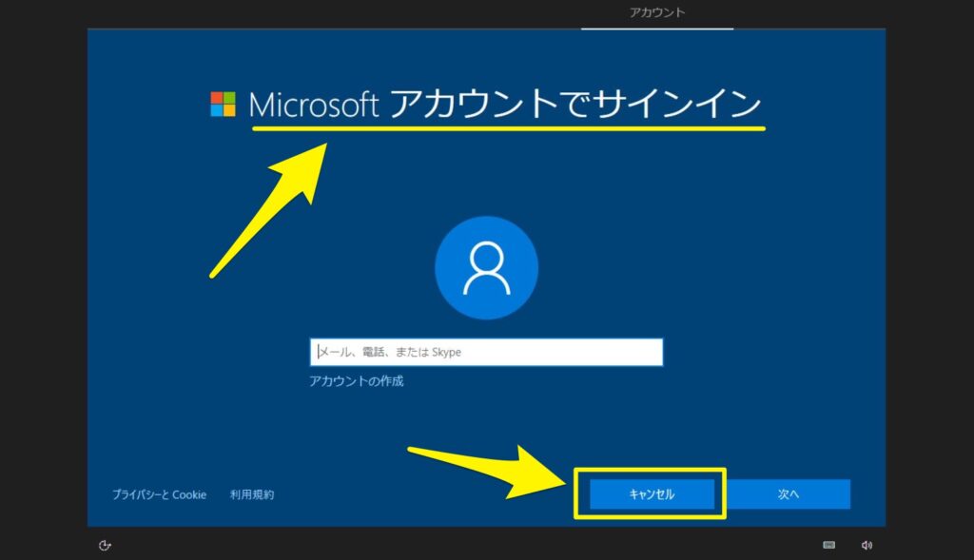Open the プライバシーと Cookie link
Viewport: 974px width, 560px height.
(159, 494)
